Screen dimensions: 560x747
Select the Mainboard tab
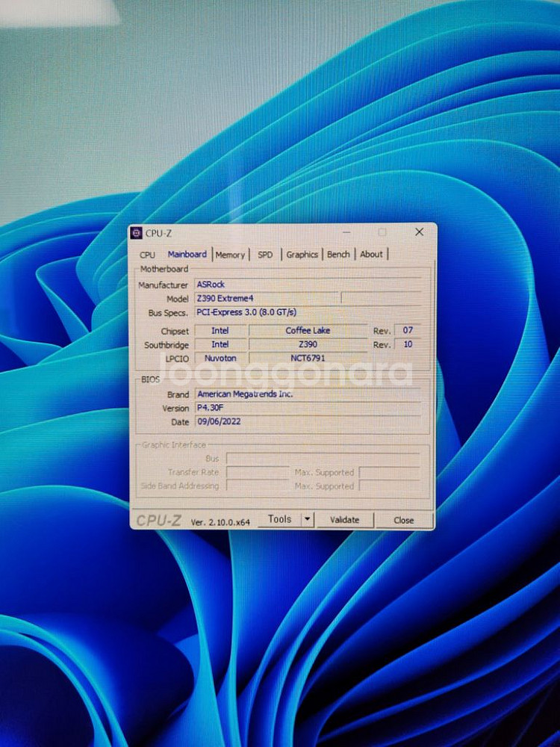tap(187, 255)
